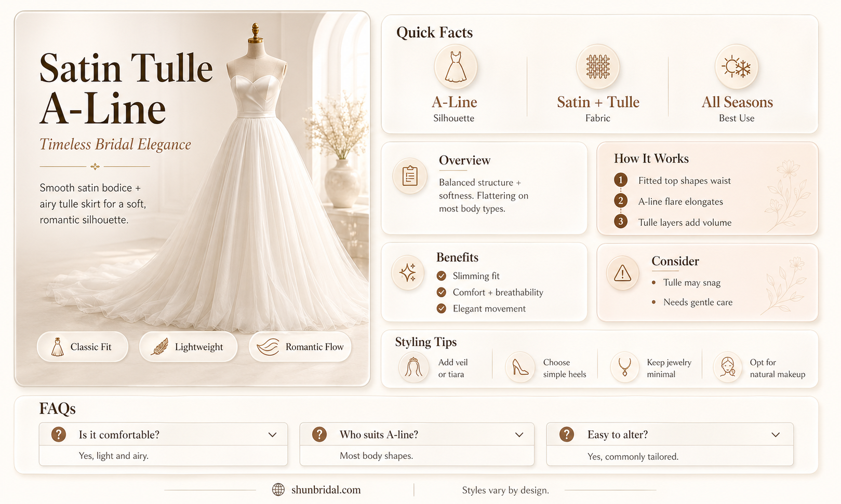Click the globe icon beside shunbridal.com
Viewport: 841px width, 504px height.
click(x=278, y=489)
